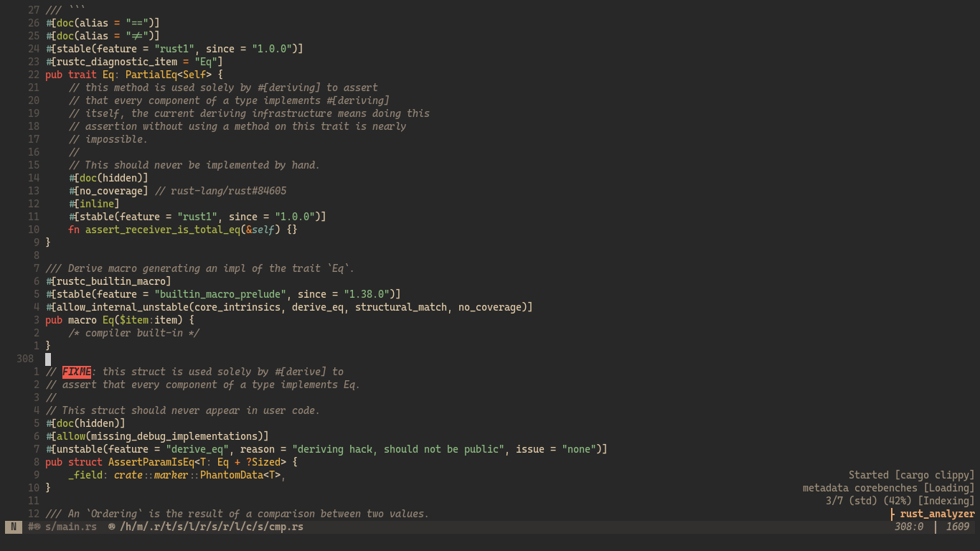The height and width of the screenshot is (551, 980).
Task: Click comment "assert that every component of a type implements Eq."
Action: (x=203, y=385)
